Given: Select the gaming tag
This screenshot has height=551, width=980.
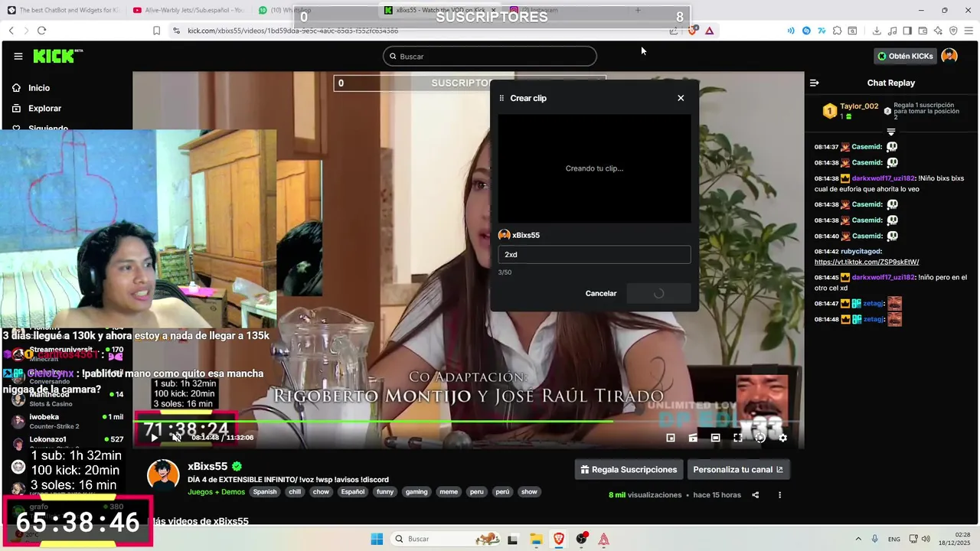Looking at the screenshot, I should pyautogui.click(x=416, y=492).
